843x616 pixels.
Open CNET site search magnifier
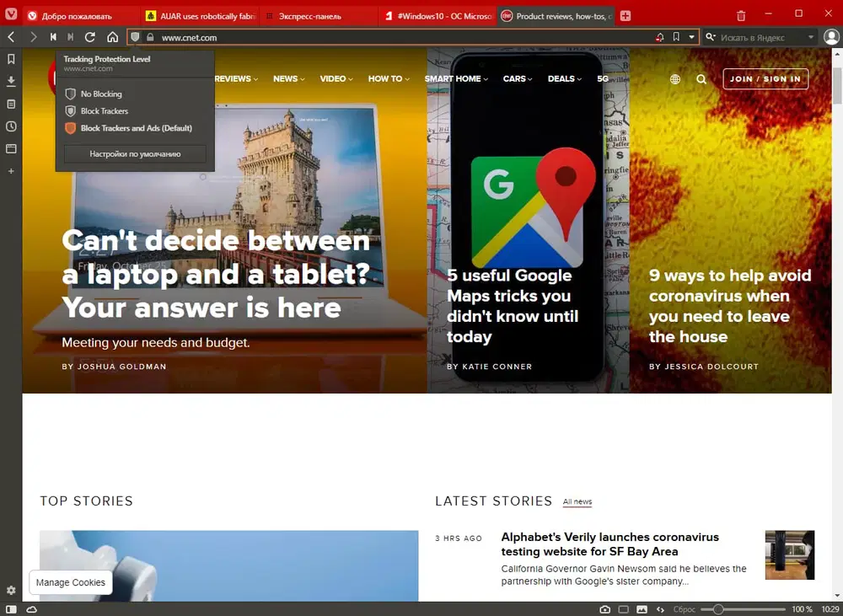click(701, 79)
